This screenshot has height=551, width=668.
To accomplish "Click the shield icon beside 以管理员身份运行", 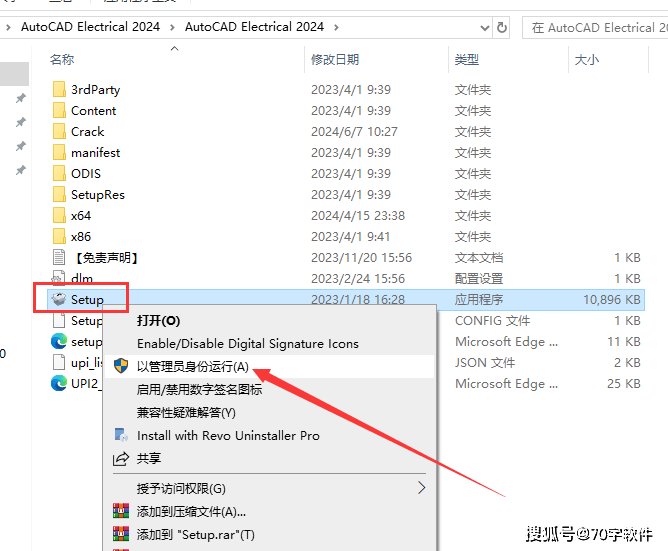I will (x=121, y=366).
